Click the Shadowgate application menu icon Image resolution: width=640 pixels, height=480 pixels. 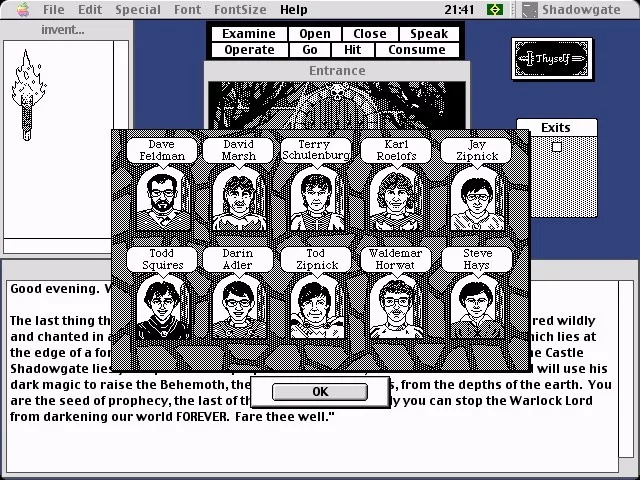[529, 9]
